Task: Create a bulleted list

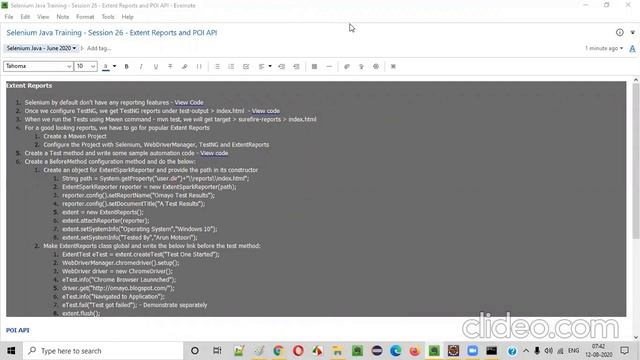Action: click(217, 67)
